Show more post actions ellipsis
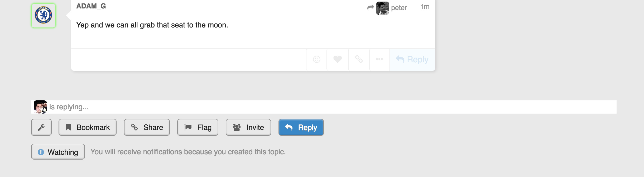The height and width of the screenshot is (177, 644). [379, 59]
